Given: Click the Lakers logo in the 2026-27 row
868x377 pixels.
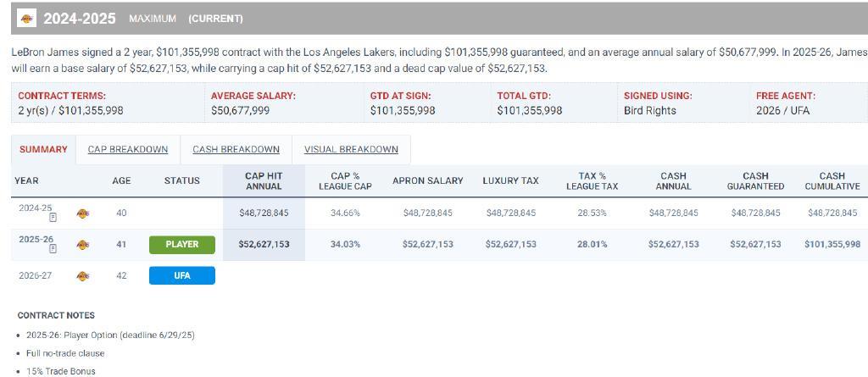Looking at the screenshot, I should click(82, 275).
